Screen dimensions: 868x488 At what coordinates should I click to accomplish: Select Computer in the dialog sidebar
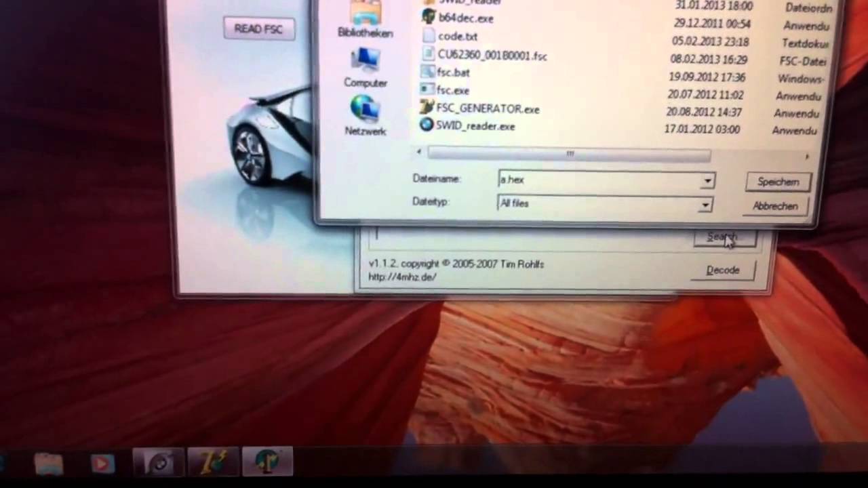click(x=366, y=68)
